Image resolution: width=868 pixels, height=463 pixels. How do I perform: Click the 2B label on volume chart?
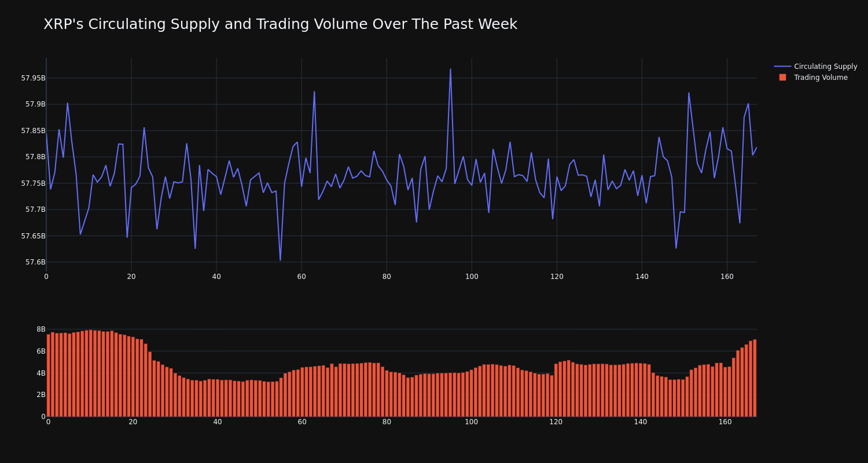[x=41, y=395]
